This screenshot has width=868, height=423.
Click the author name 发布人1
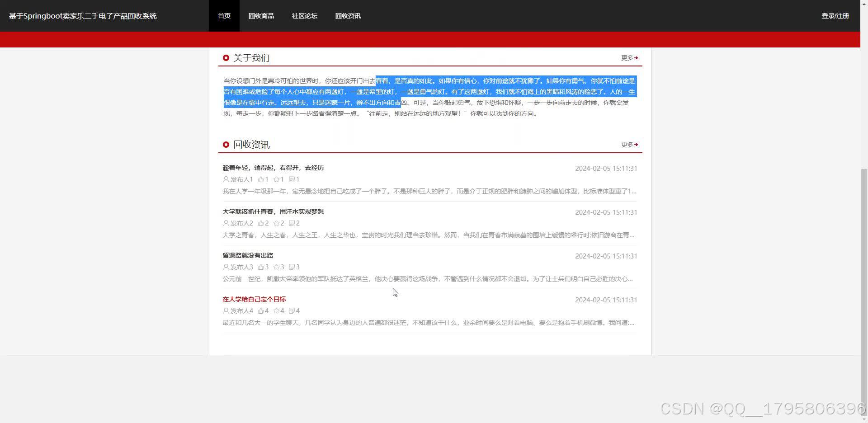tap(242, 179)
